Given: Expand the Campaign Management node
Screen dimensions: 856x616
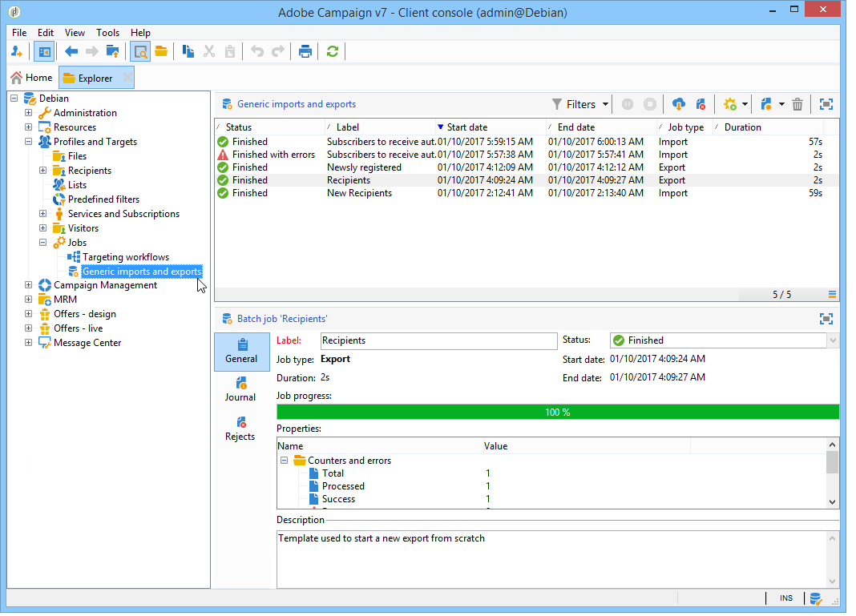Looking at the screenshot, I should click(x=28, y=285).
